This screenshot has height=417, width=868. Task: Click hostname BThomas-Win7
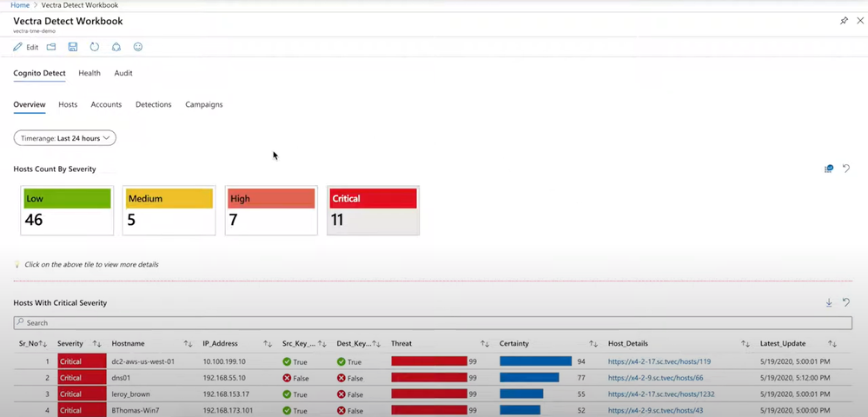(135, 410)
